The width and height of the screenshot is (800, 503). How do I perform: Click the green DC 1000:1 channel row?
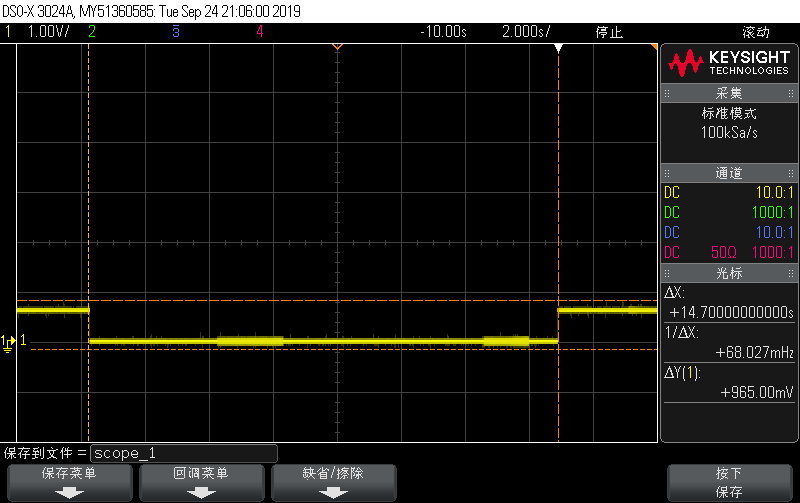click(729, 213)
